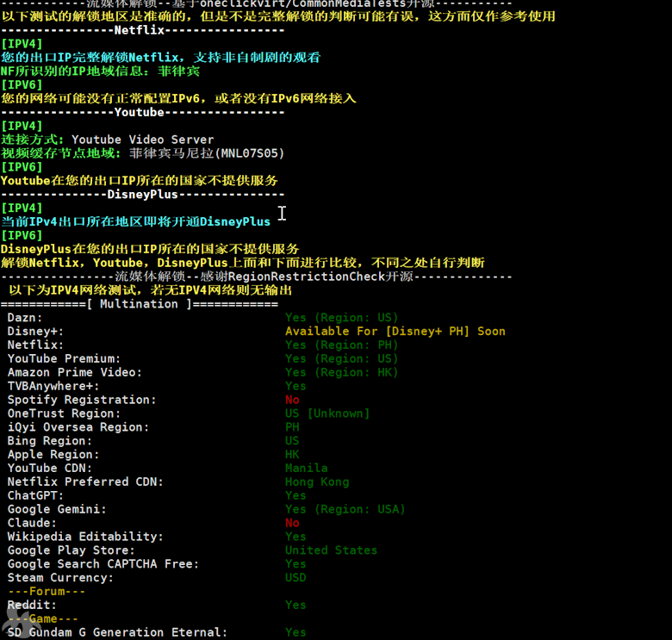Screen dimensions: 672x640
Task: Click the 'US [Unknown]' value
Action: click(x=327, y=413)
